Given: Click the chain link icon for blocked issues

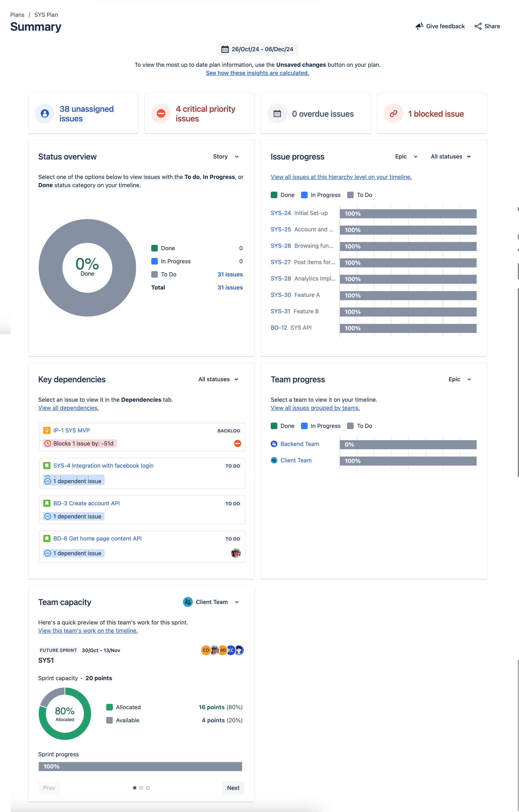Looking at the screenshot, I should [393, 114].
